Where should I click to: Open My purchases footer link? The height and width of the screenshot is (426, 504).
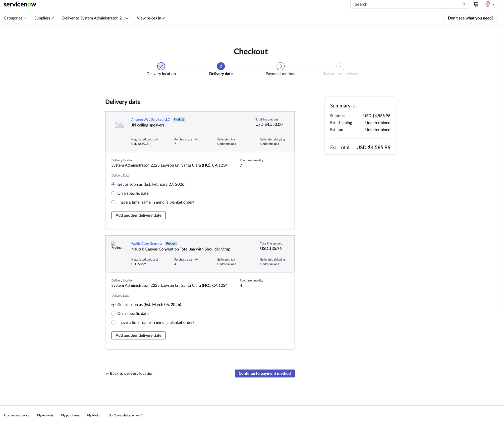(70, 415)
